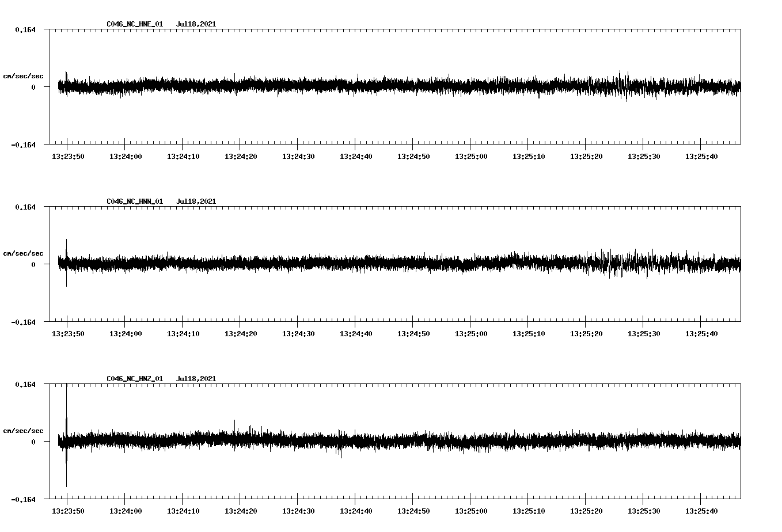Image resolution: width=782 pixels, height=532 pixels.
Task: Click the C046_NC_HNZ_01 channel title
Action: [x=135, y=379]
